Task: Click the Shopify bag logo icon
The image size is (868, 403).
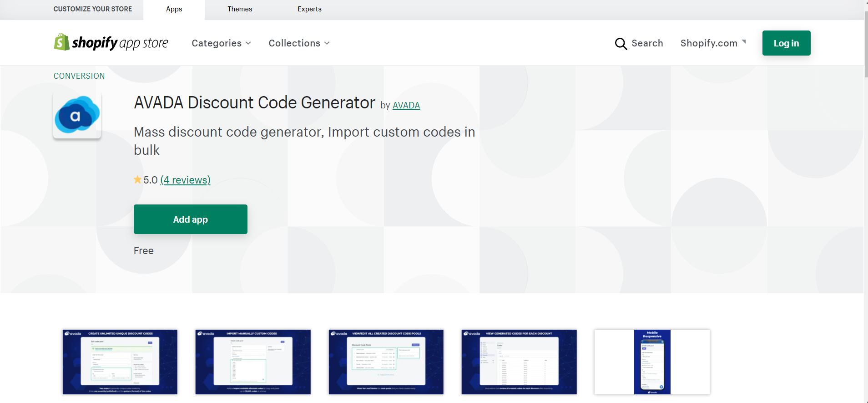Action: point(62,42)
